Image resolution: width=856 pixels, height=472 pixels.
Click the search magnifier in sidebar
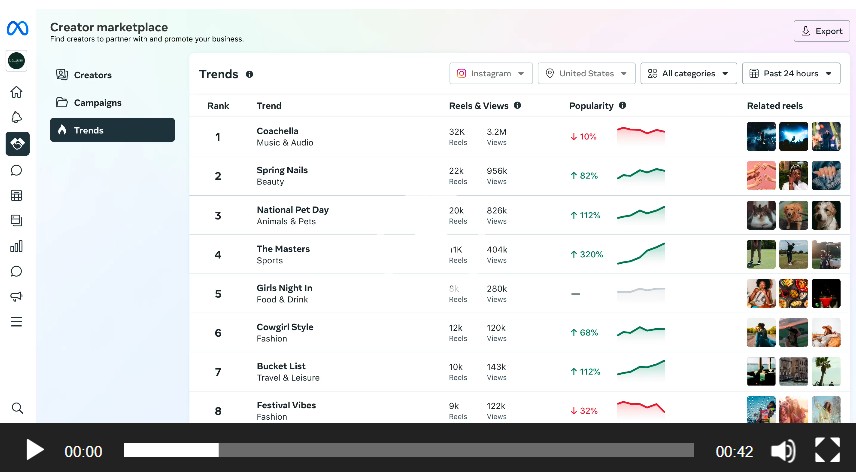[17, 408]
